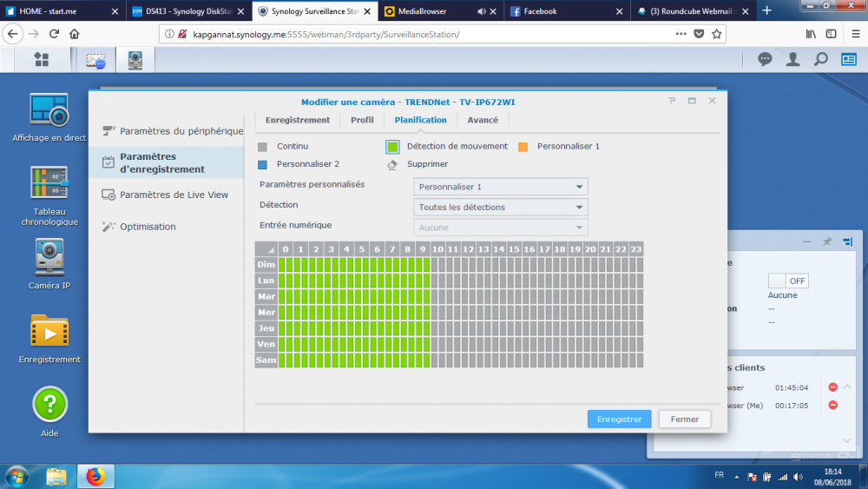The height and width of the screenshot is (489, 868).
Task: Open the Tableau chronologique icon
Action: point(49,183)
